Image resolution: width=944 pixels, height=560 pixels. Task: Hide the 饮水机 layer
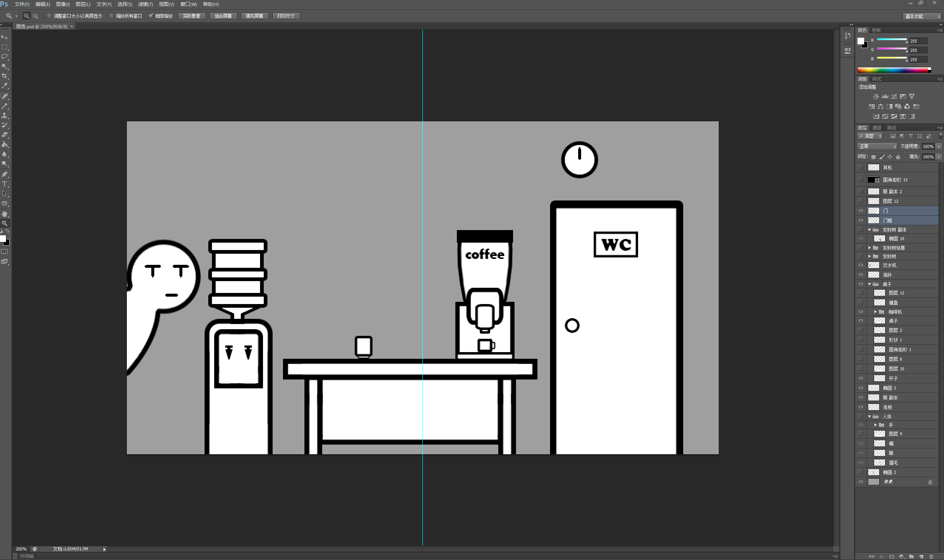pyautogui.click(x=861, y=265)
